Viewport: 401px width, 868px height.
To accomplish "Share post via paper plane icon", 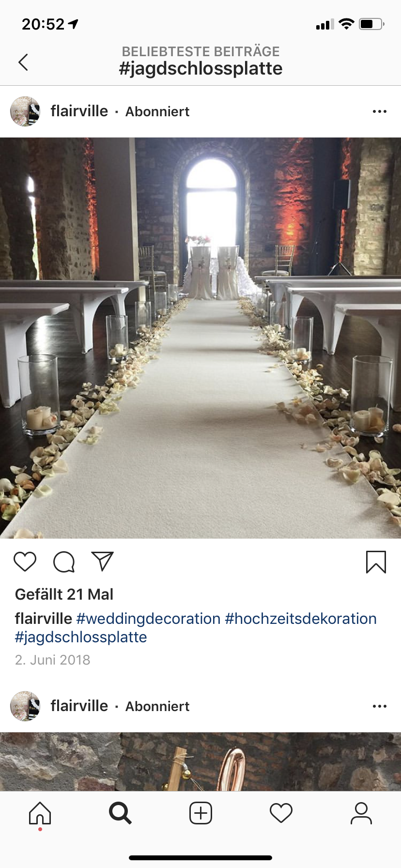I will (x=103, y=561).
